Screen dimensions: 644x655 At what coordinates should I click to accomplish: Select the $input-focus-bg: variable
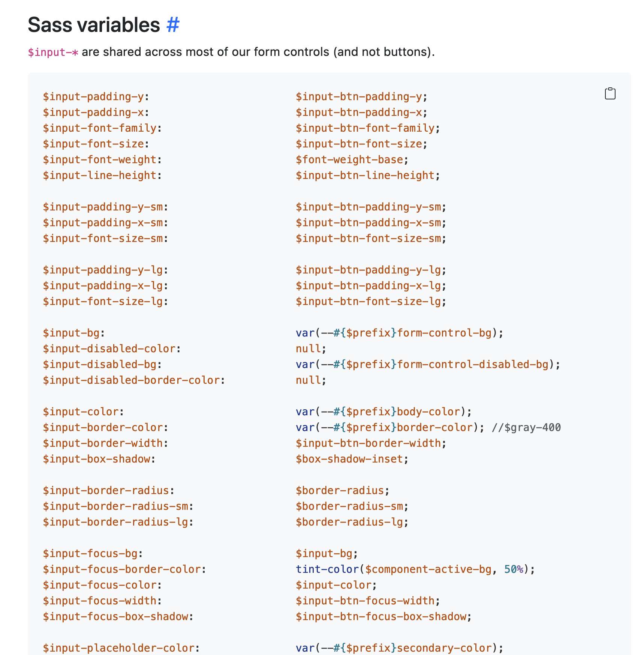tap(93, 554)
